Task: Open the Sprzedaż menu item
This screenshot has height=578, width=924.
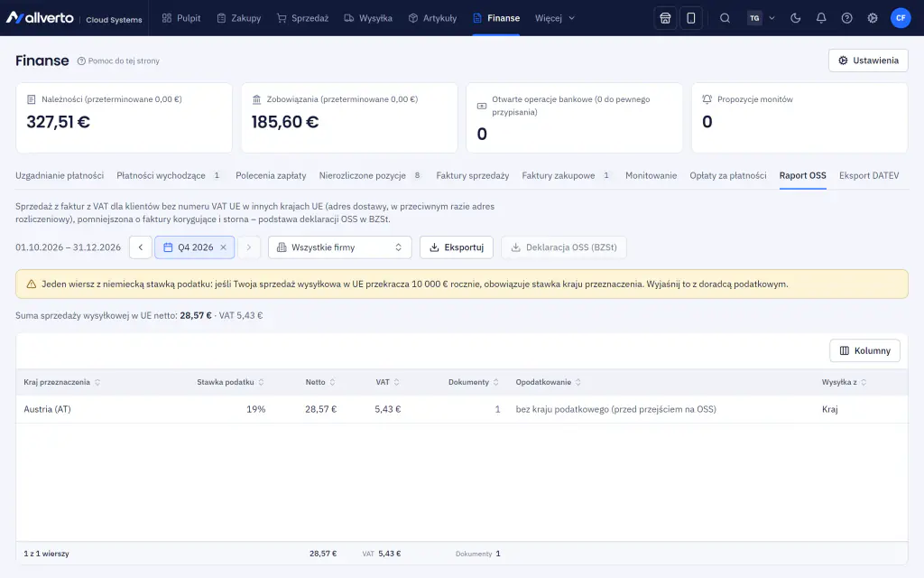Action: (303, 18)
